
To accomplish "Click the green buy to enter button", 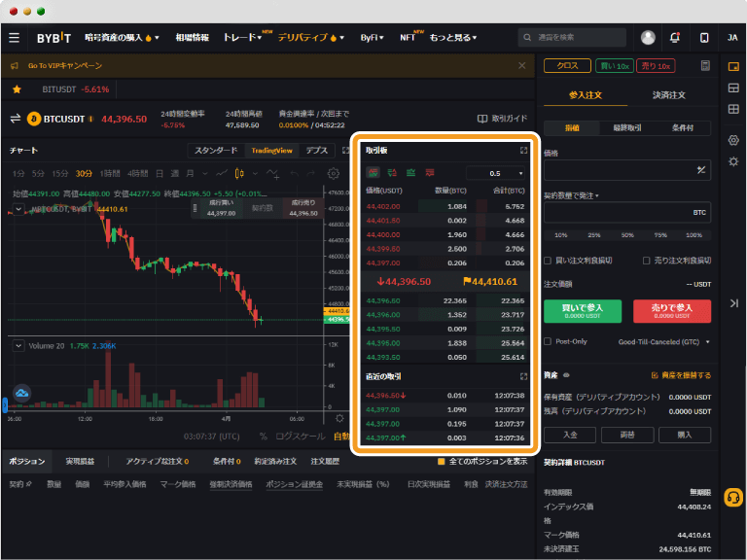I will pyautogui.click(x=583, y=311).
